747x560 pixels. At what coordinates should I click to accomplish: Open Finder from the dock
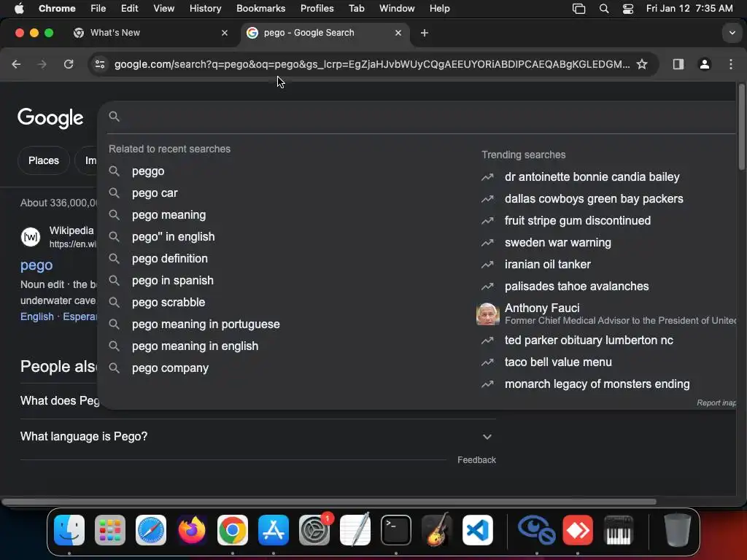click(x=69, y=530)
